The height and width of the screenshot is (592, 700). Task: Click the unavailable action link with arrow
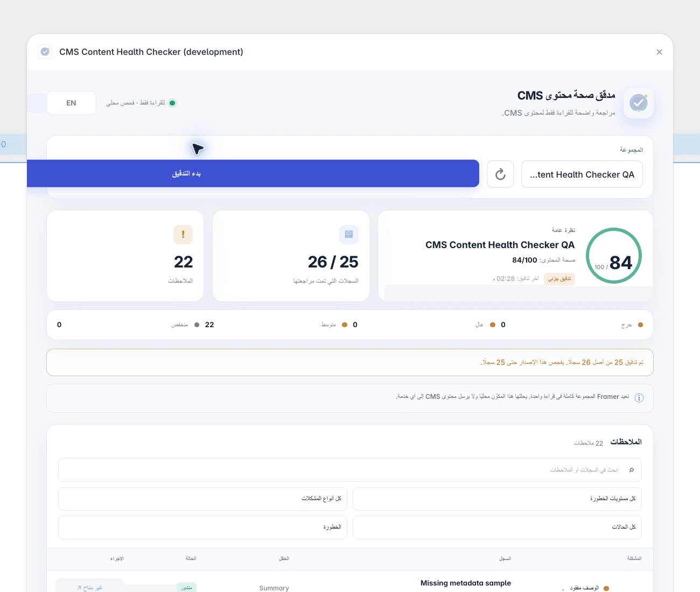(x=89, y=587)
